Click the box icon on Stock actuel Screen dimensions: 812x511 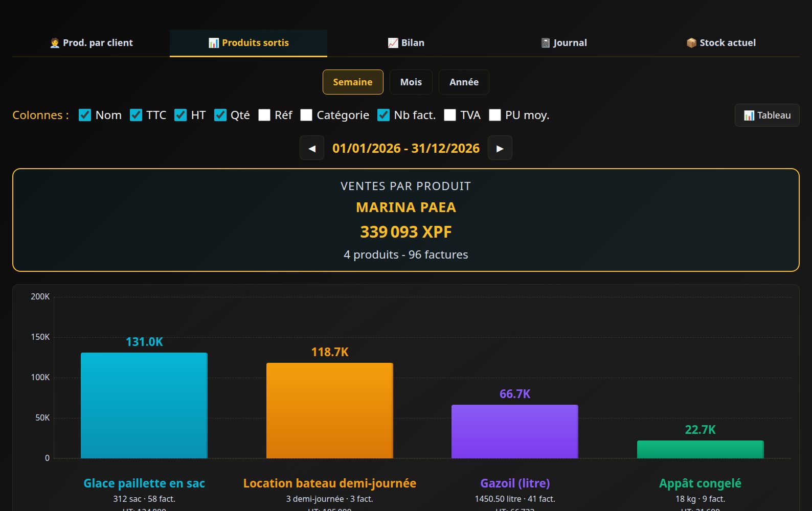691,43
